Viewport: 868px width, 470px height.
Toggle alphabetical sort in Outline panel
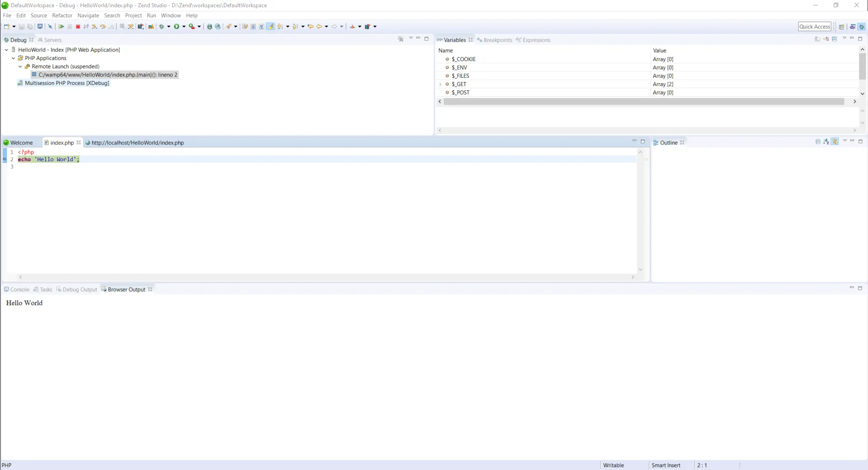click(x=826, y=142)
